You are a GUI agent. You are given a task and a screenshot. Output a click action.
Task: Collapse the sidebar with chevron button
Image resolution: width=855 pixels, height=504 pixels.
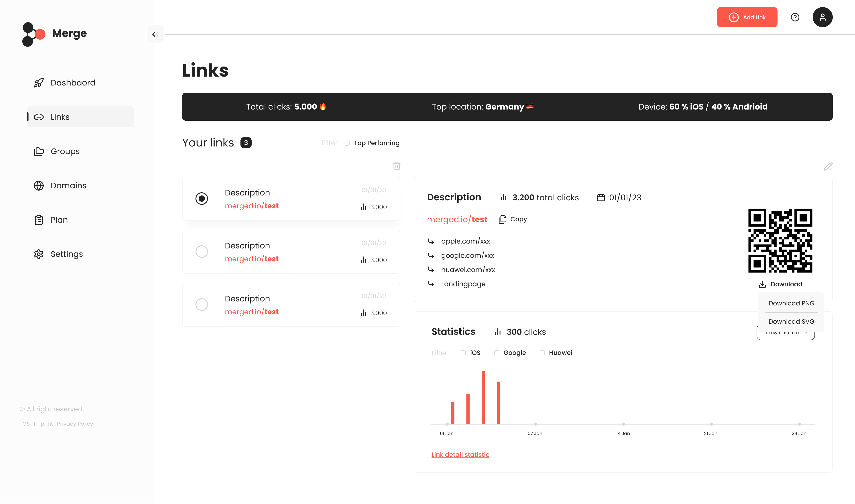(155, 34)
